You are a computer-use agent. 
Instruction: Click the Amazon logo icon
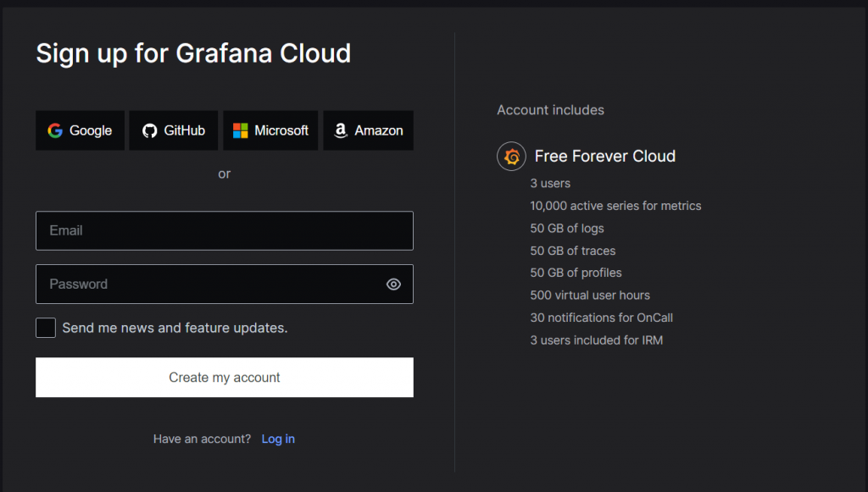point(341,130)
